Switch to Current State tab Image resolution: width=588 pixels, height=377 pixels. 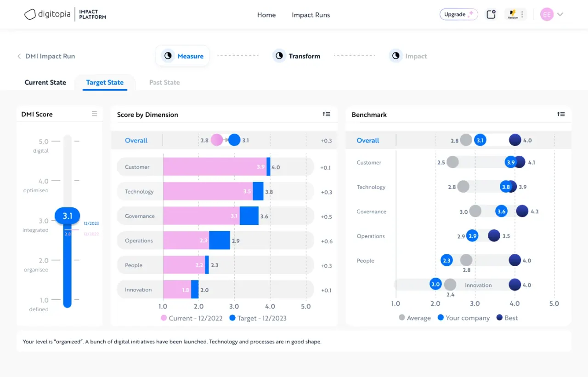click(x=45, y=82)
